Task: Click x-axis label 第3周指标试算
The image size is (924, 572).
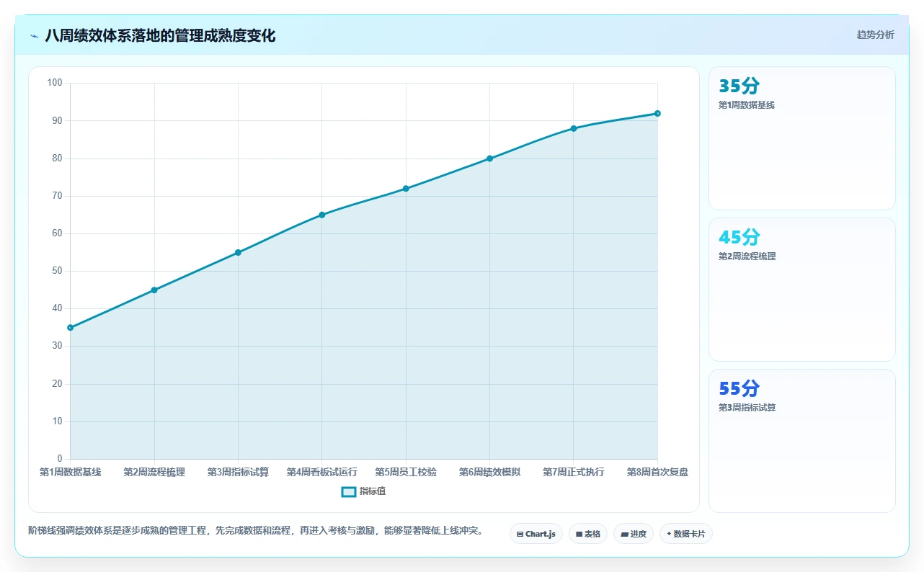Action: [238, 473]
